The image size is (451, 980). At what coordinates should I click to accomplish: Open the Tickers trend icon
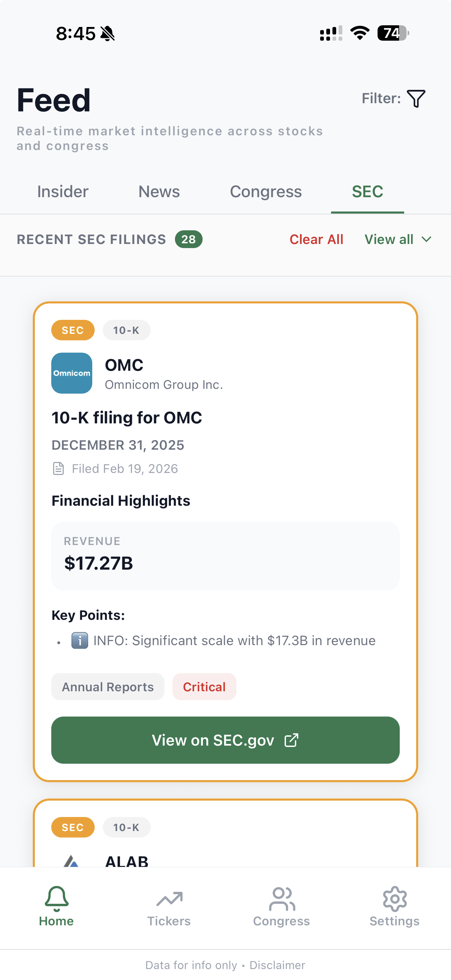pyautogui.click(x=169, y=898)
